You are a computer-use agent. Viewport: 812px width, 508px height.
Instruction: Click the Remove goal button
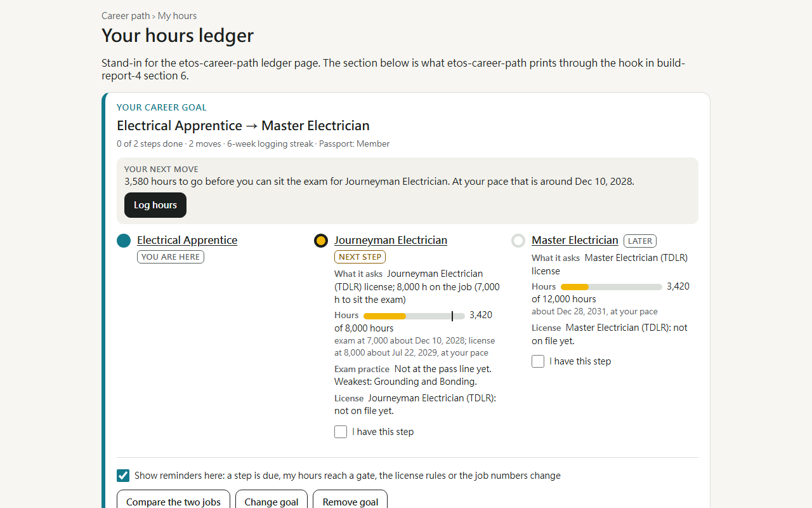350,502
